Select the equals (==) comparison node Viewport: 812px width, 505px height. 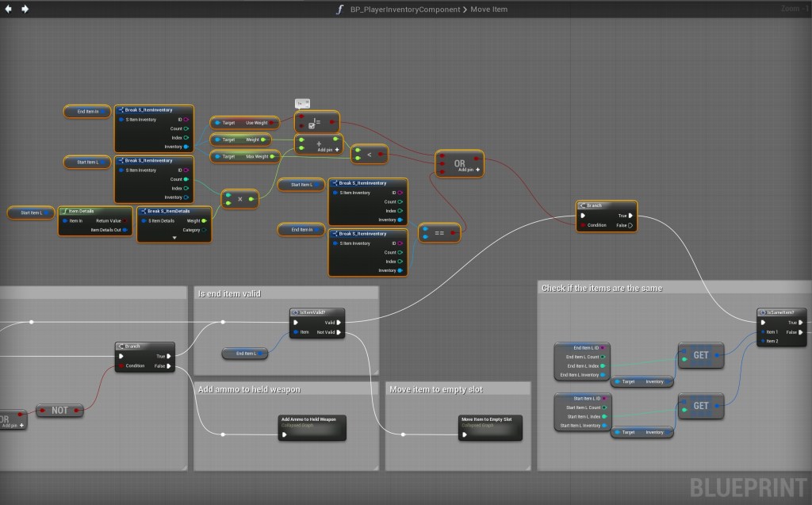tap(439, 232)
